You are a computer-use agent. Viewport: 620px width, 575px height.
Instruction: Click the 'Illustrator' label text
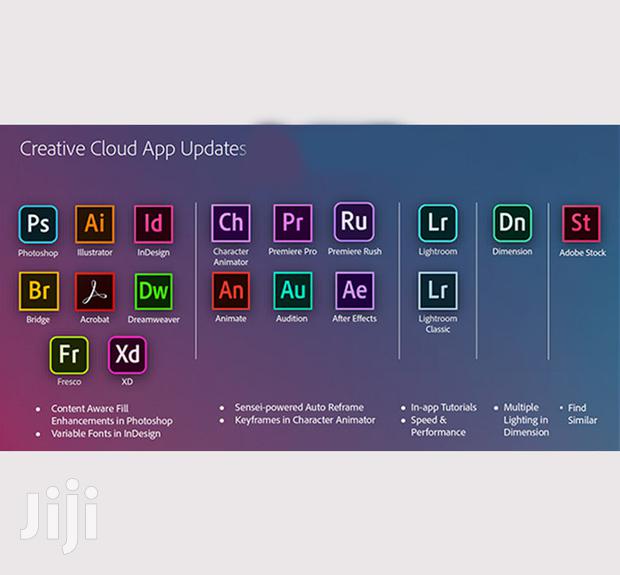click(x=95, y=252)
